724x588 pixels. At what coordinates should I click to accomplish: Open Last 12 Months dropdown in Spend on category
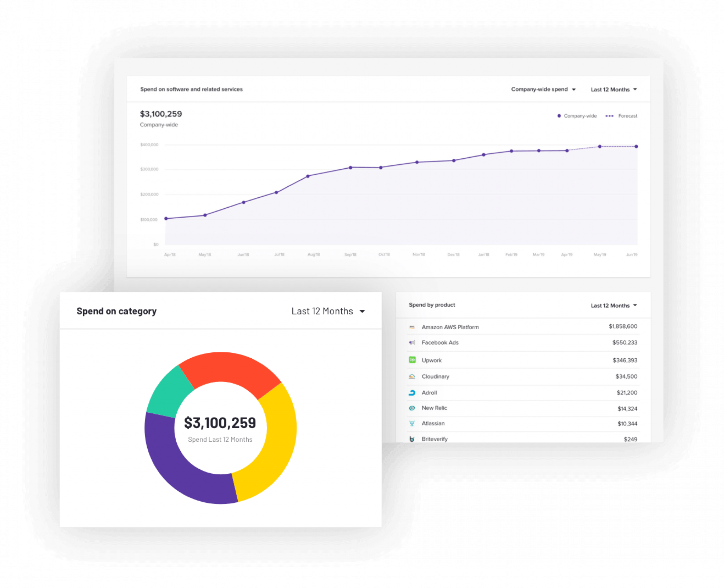[x=328, y=311]
